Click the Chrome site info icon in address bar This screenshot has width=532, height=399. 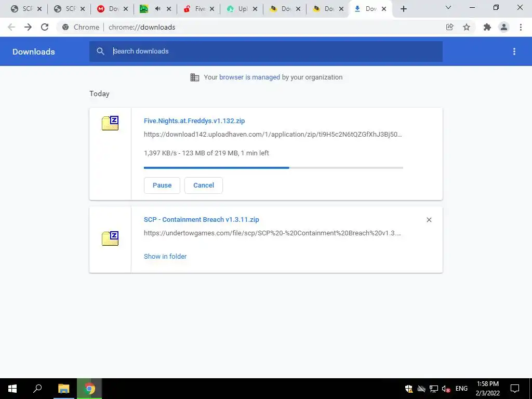(65, 27)
